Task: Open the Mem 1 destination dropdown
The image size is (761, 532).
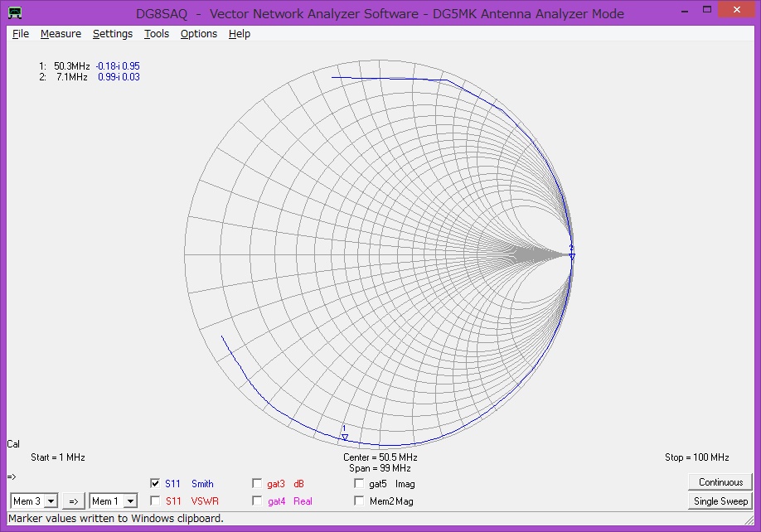Action: (130, 501)
